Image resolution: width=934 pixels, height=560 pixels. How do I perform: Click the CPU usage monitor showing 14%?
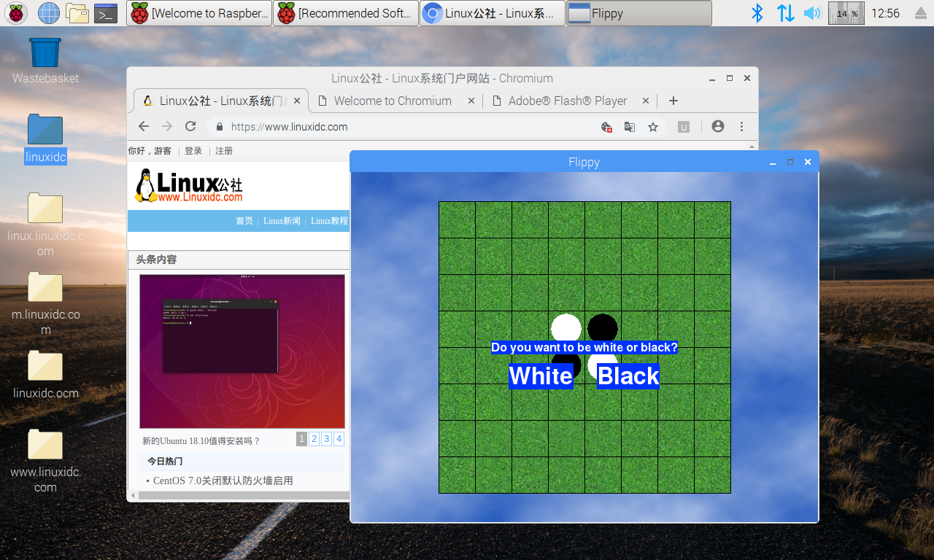click(846, 13)
